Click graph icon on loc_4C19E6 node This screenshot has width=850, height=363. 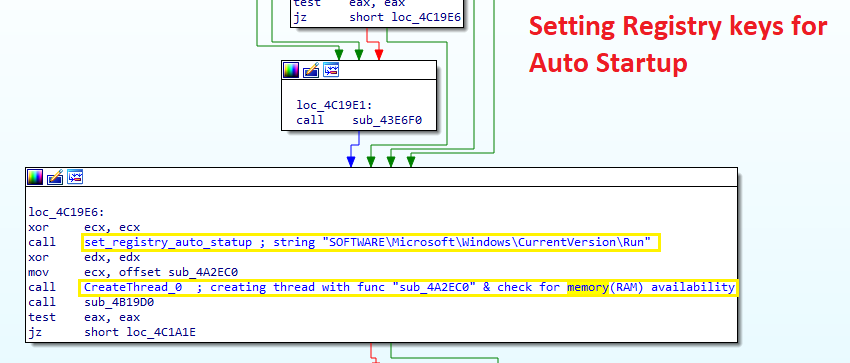pyautogui.click(x=75, y=177)
